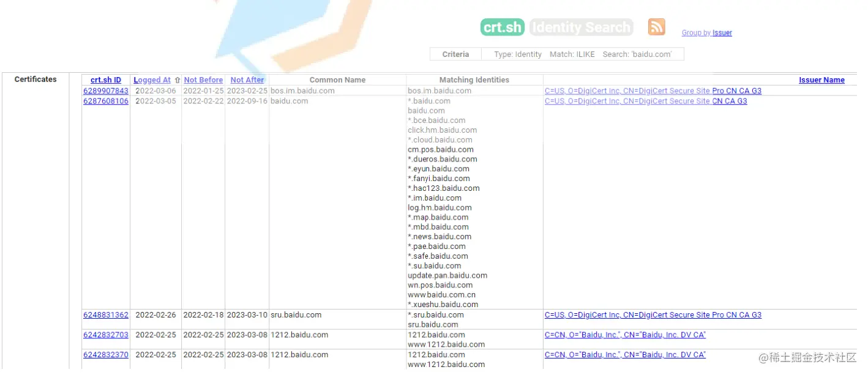Viewport: 868px width, 375px height.
Task: Select identity *.mbd.baidu.com
Action: coord(438,228)
